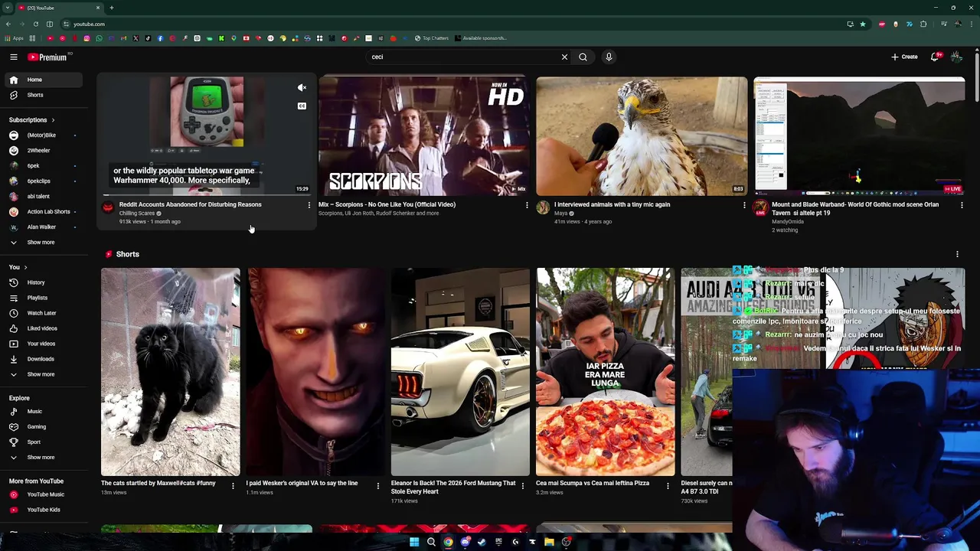Click the magnifier search button
The width and height of the screenshot is (980, 551).
[x=583, y=57]
